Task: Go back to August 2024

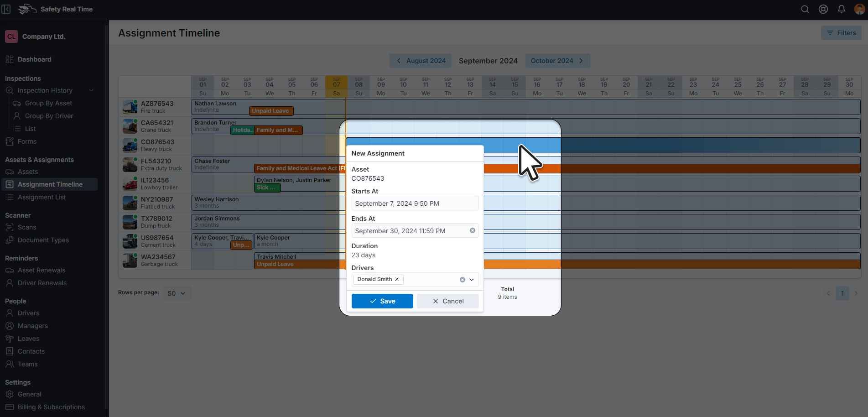Action: pyautogui.click(x=421, y=61)
